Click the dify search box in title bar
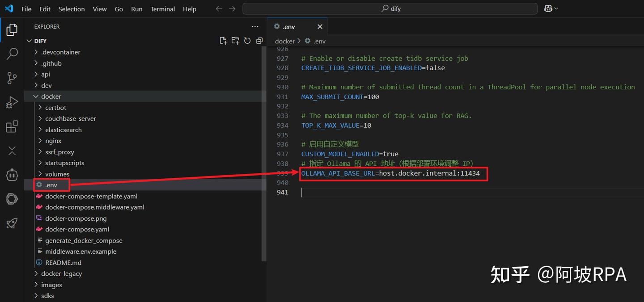Viewport: 644px width, 302px height. click(x=390, y=8)
